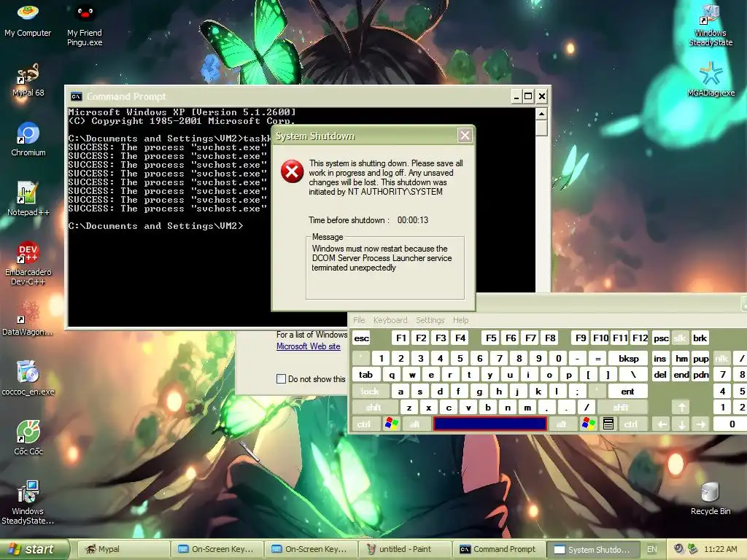Open the Microsoft Web site link

pos(309,346)
